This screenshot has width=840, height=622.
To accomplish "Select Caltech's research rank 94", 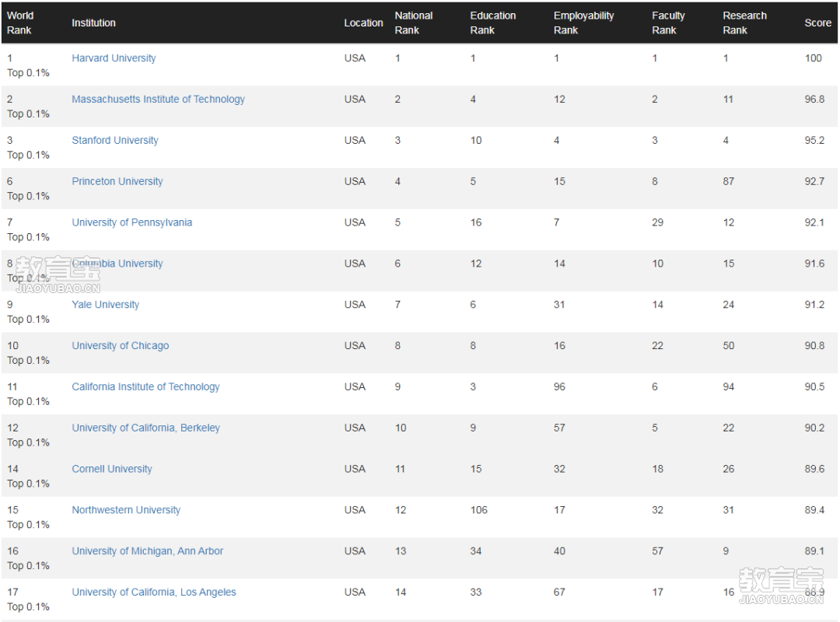I will click(x=728, y=387).
